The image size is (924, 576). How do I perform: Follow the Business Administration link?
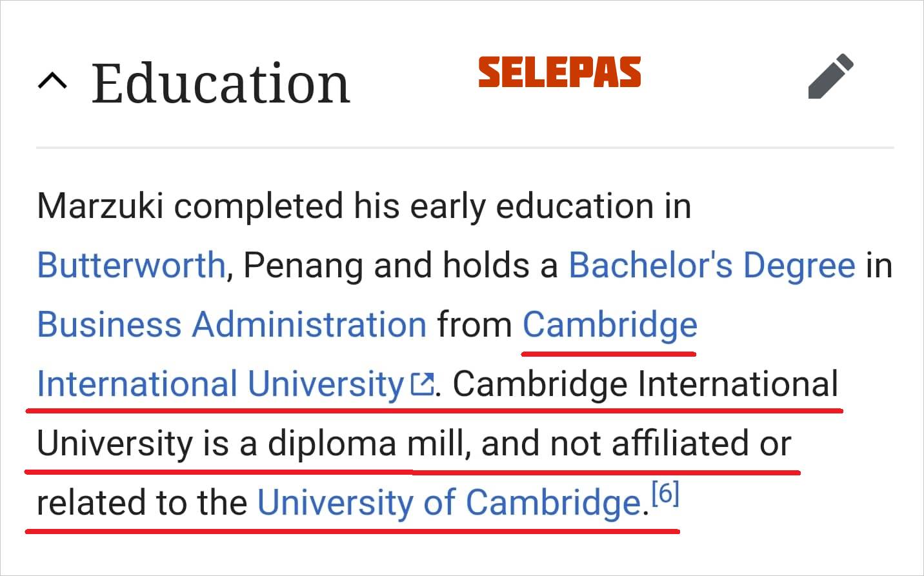pyautogui.click(x=232, y=324)
